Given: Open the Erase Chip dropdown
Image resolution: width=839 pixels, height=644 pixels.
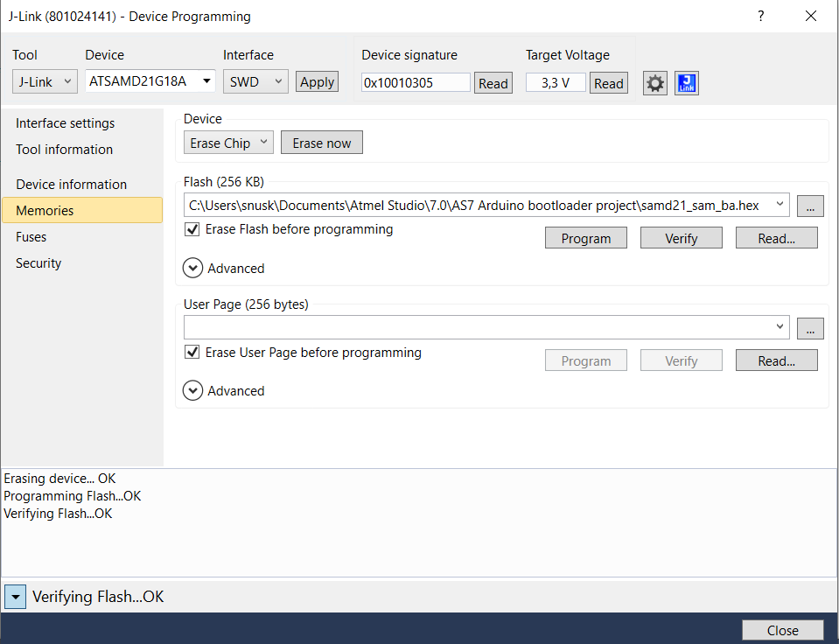Looking at the screenshot, I should 228,143.
